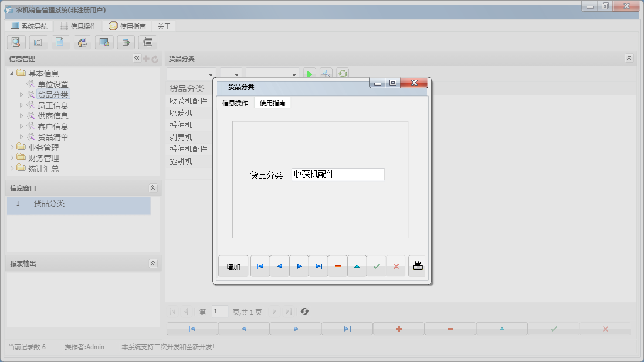Viewport: 644px width, 362px height.
Task: Click the red minus delete icon in the dialog
Action: [x=337, y=265]
